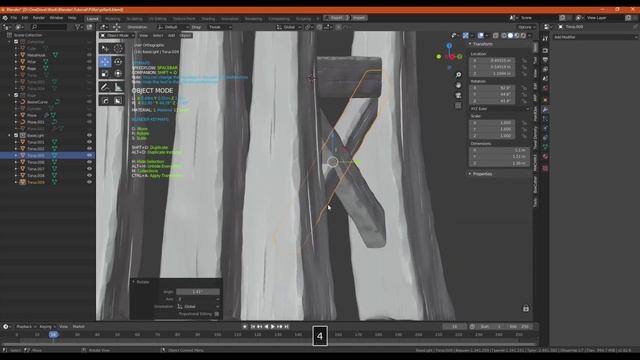Open the Physics properties tab
The width and height of the screenshot is (640, 360).
pos(545,129)
